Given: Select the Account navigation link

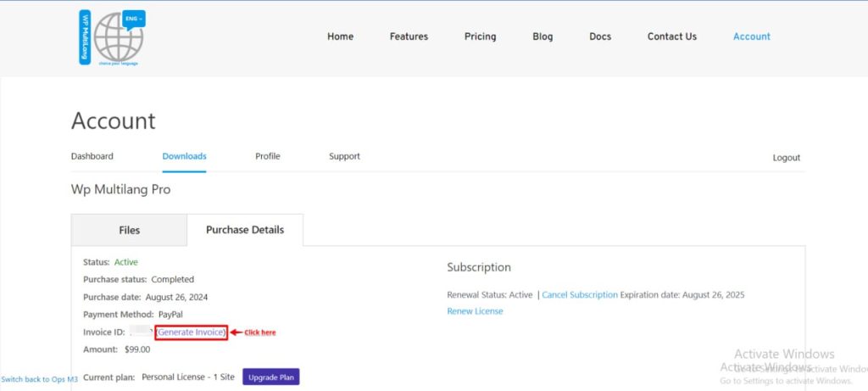Looking at the screenshot, I should [x=751, y=36].
